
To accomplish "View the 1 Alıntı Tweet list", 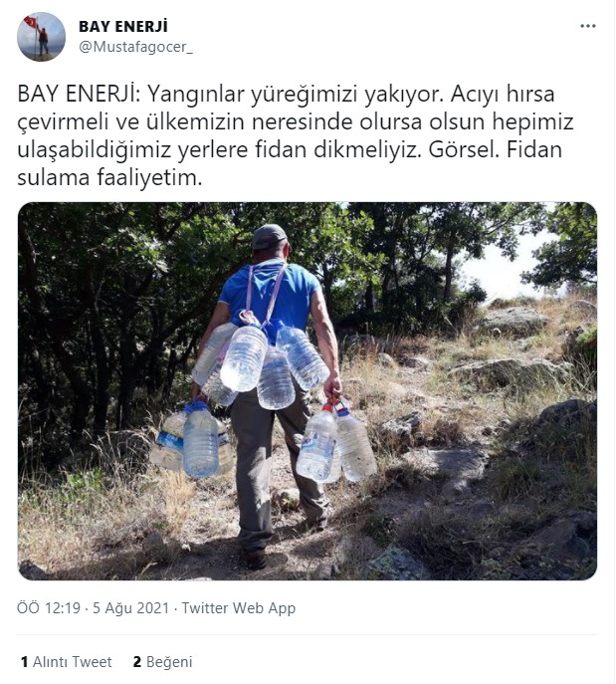I will 67,662.
